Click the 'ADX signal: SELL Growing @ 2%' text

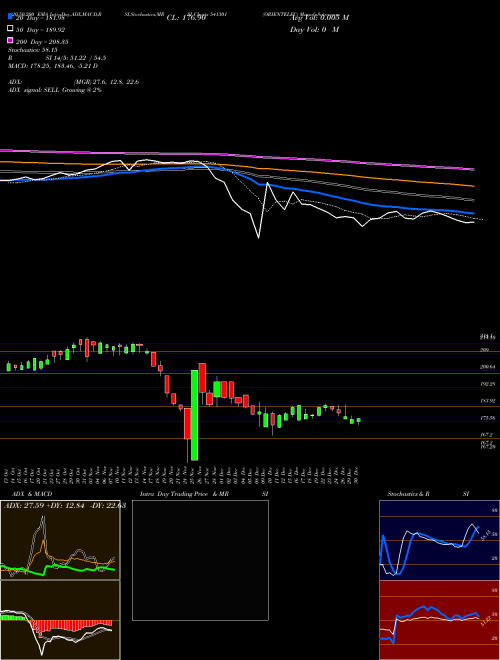[x=55, y=90]
